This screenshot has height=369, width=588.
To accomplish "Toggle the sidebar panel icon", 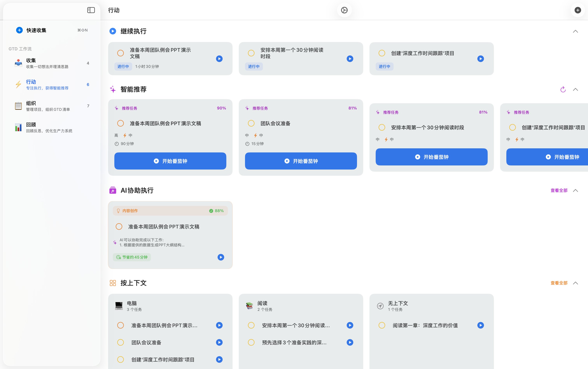I will [91, 10].
